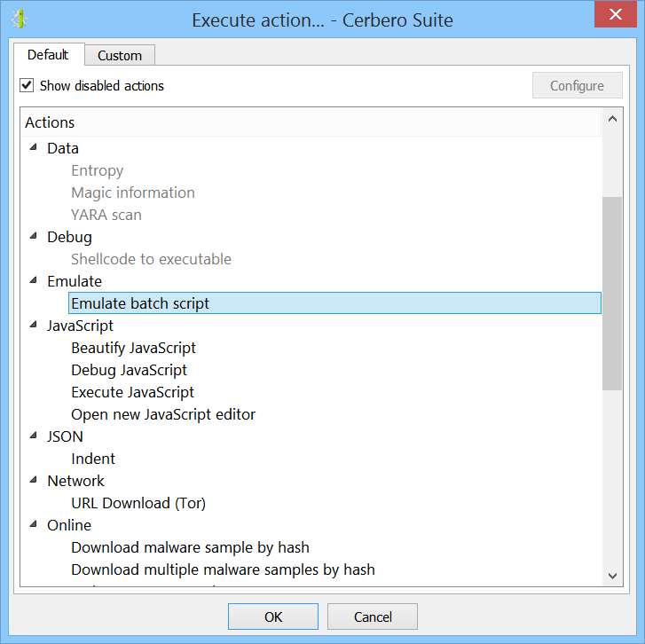
Task: Click the Network category label
Action: (75, 481)
